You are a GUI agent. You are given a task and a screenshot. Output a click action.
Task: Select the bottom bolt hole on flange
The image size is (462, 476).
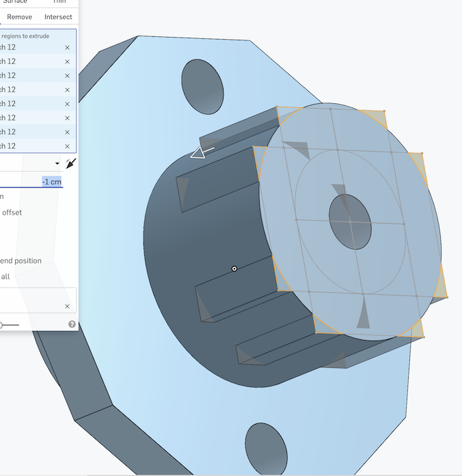pyautogui.click(x=266, y=447)
